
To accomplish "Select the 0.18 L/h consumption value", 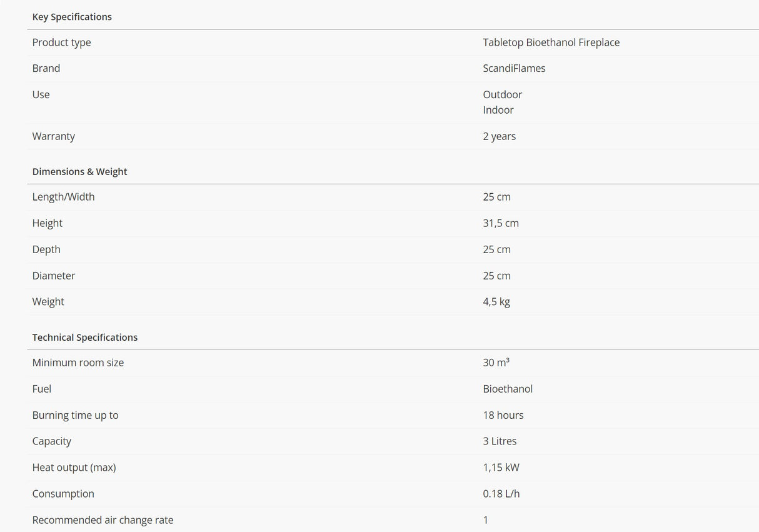I will point(501,494).
